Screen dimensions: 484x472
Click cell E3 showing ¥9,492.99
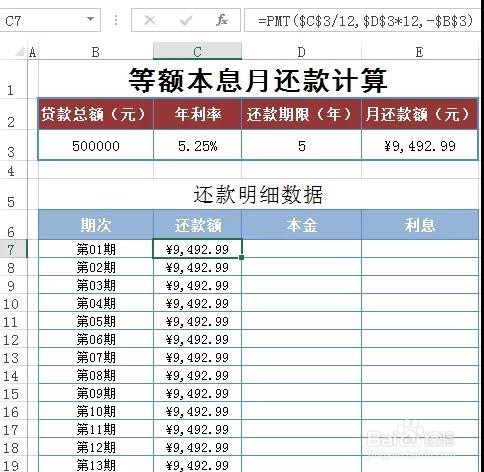point(420,146)
